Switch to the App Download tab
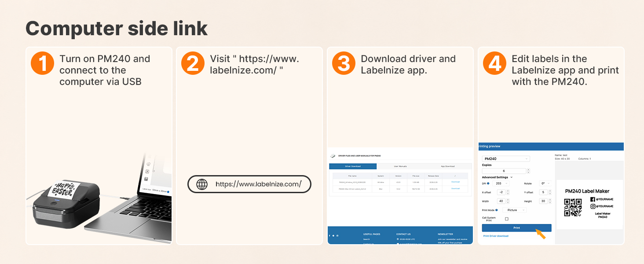The width and height of the screenshot is (644, 264). click(x=448, y=166)
